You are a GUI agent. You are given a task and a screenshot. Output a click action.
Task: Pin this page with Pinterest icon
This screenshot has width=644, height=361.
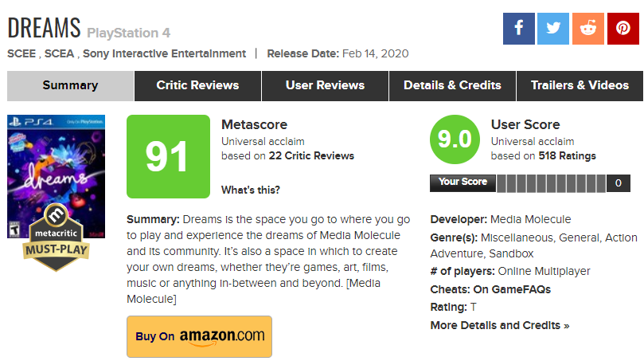click(623, 29)
